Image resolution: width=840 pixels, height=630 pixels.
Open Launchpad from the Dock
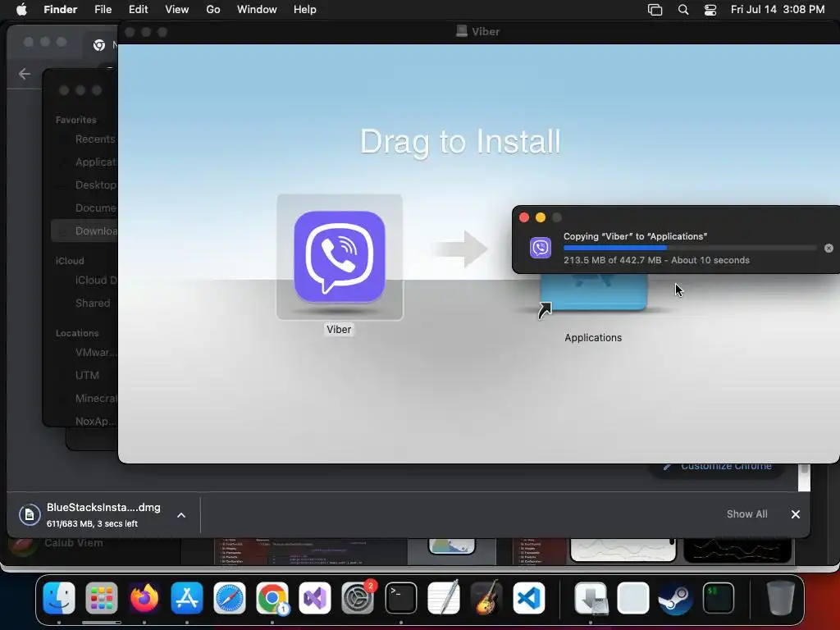(101, 598)
